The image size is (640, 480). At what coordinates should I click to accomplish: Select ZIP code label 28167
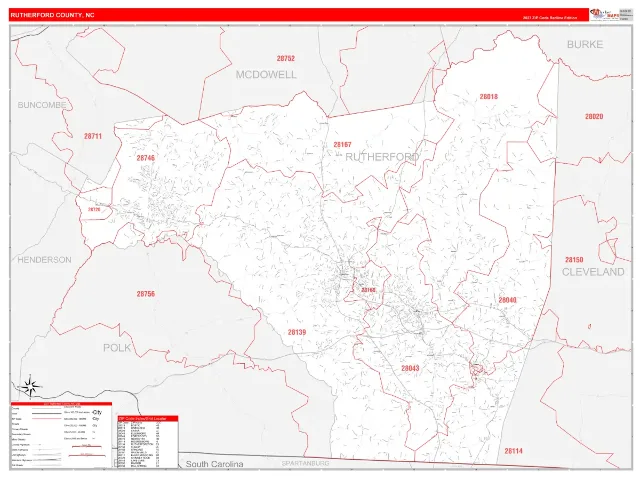coord(342,144)
